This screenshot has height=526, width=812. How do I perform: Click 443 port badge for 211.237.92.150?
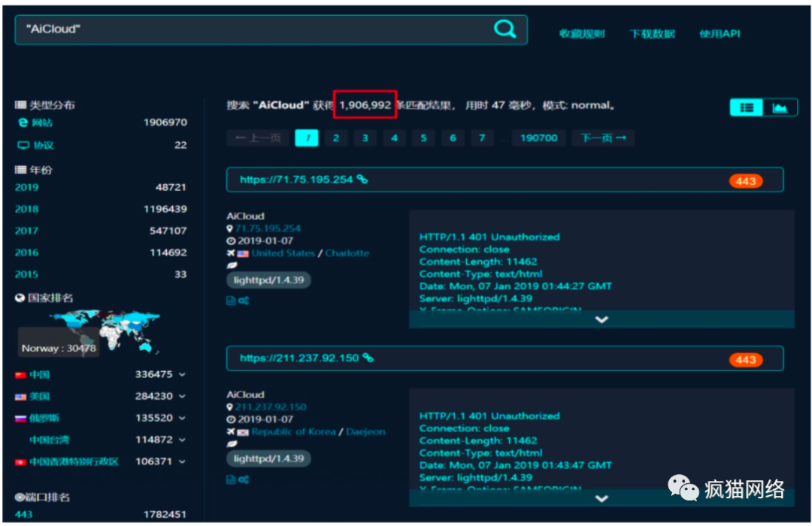[745, 359]
